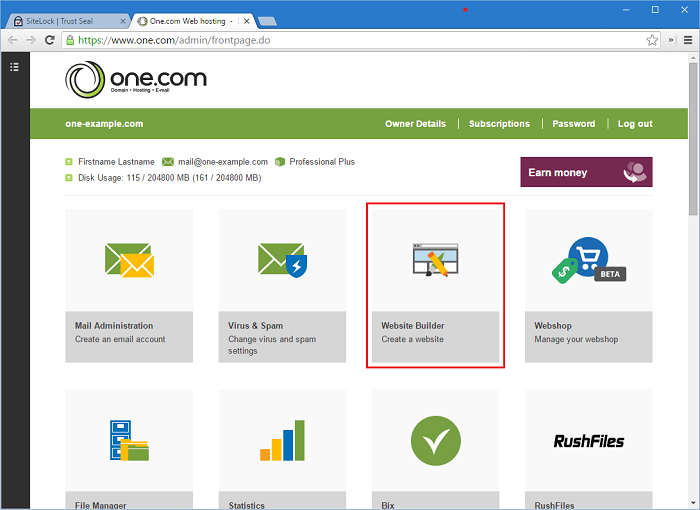Click the Disk Usage line

169,178
